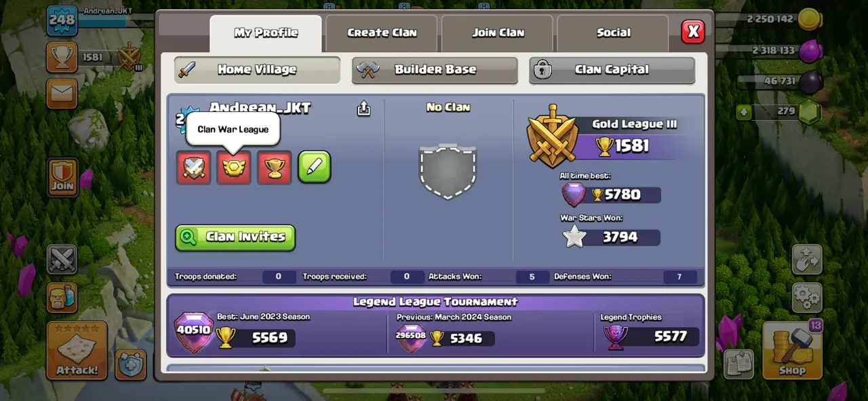Tap the Attack! map button
This screenshot has width=868, height=401.
(77, 350)
